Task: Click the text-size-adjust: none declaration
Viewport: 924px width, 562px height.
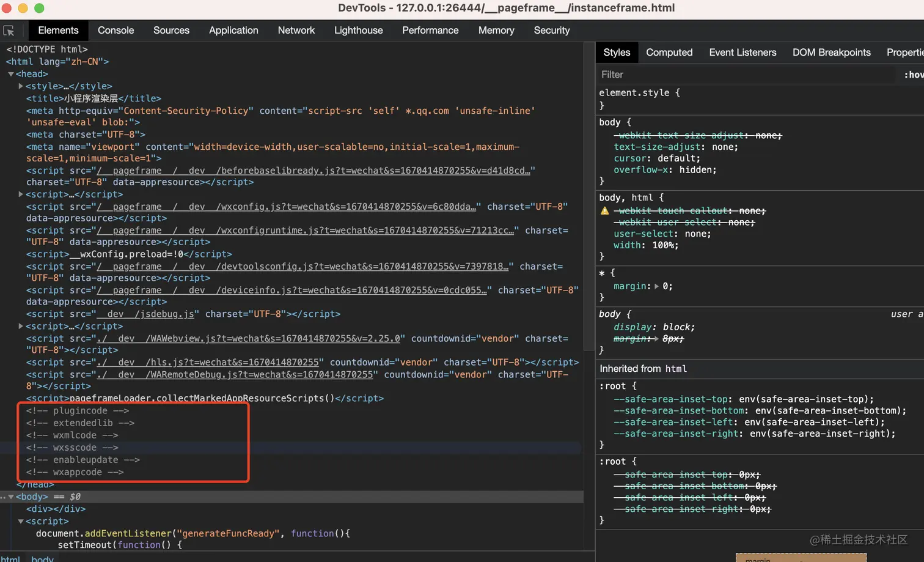Action: [676, 147]
